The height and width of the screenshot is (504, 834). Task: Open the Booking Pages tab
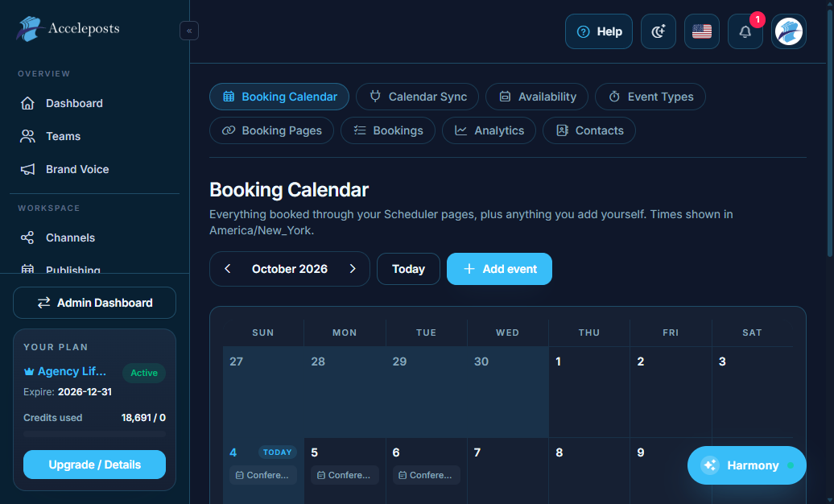[x=272, y=130]
